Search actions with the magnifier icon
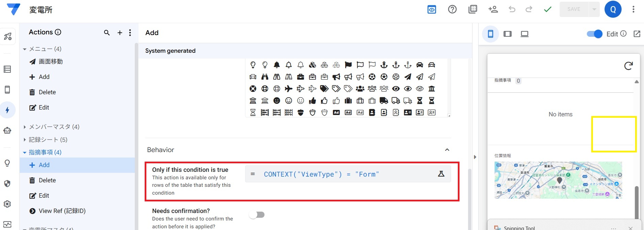644x230 pixels. (107, 33)
